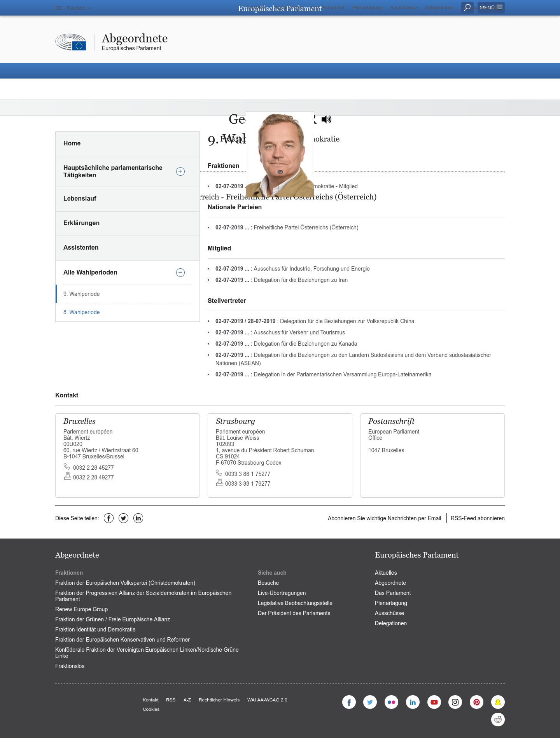Image resolution: width=560 pixels, height=738 pixels.
Task: Open Der Präsident des Parlaments link
Action: pos(294,613)
